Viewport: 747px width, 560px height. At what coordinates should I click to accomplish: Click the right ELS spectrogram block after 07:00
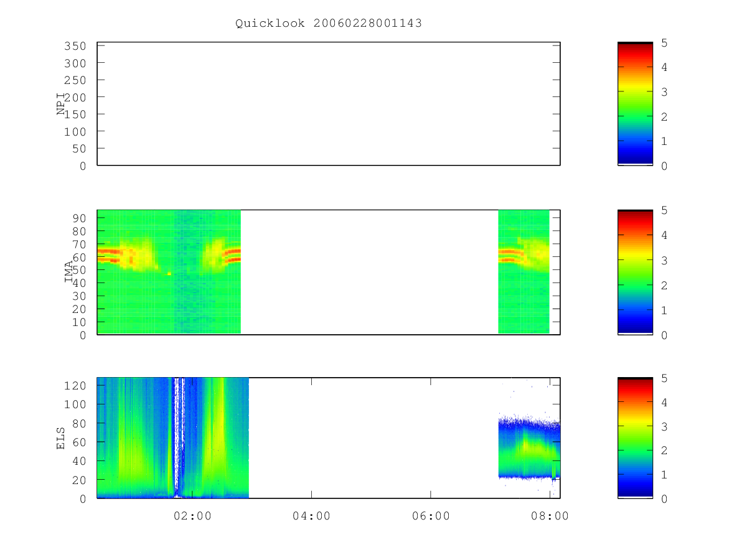529,448
